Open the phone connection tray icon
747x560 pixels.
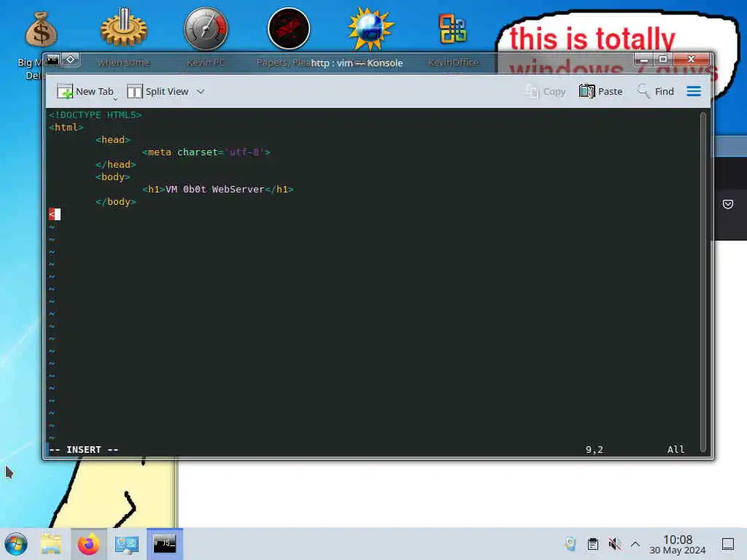570,544
